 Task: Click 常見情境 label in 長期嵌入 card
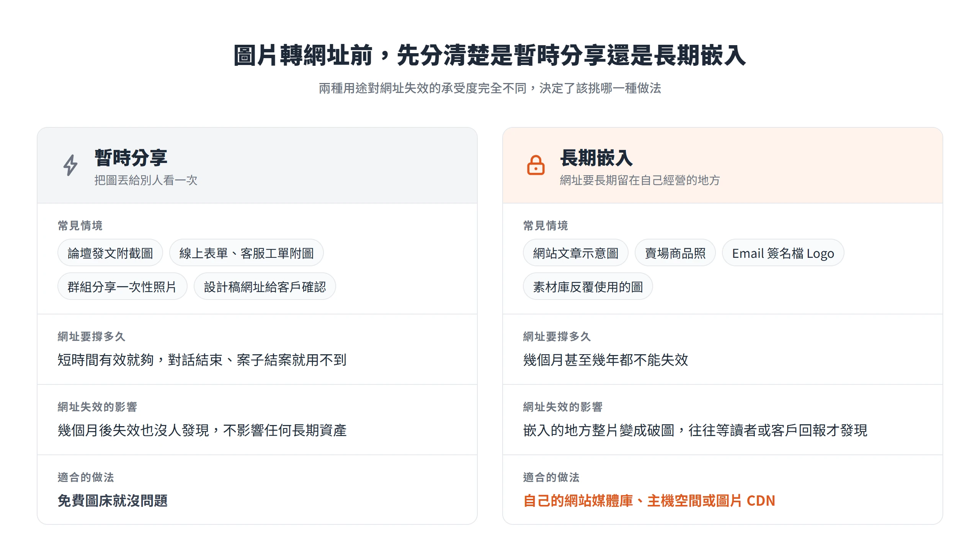tap(546, 226)
